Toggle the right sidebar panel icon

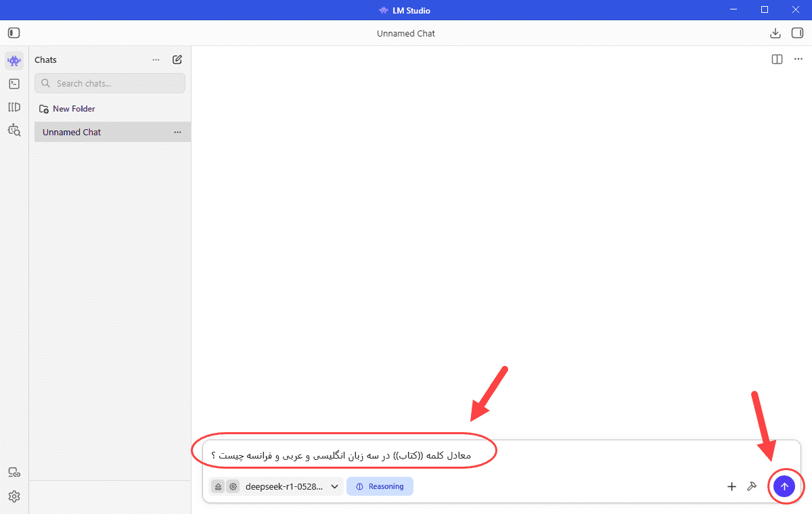[797, 33]
